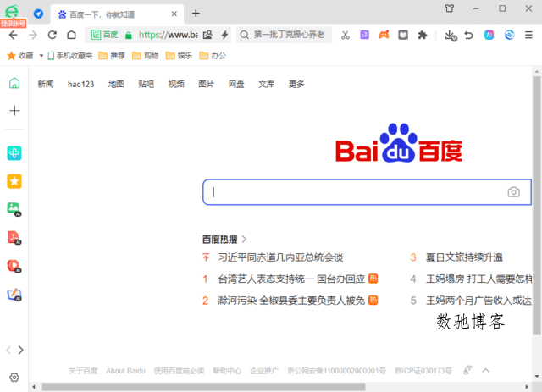Open the hamburger main menu
Screen dimensions: 542x392
click(x=528, y=35)
